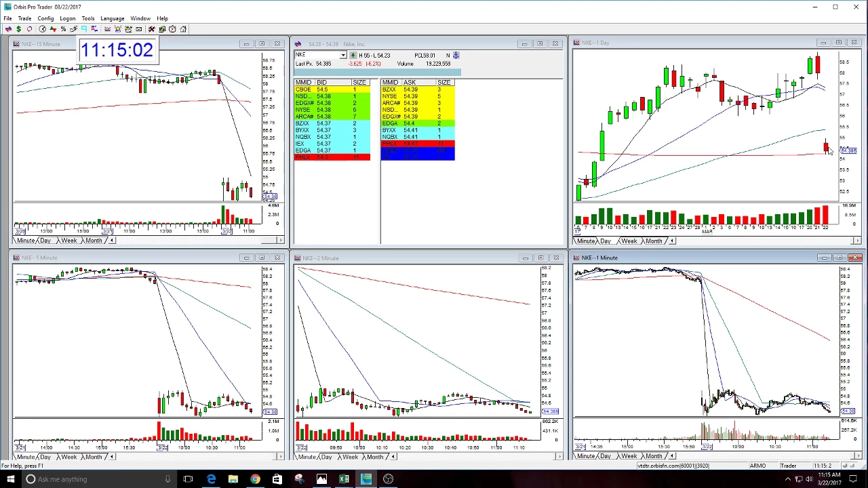Click the 11:15:02 clock display
Screen dimensions: 868x488
click(x=117, y=50)
